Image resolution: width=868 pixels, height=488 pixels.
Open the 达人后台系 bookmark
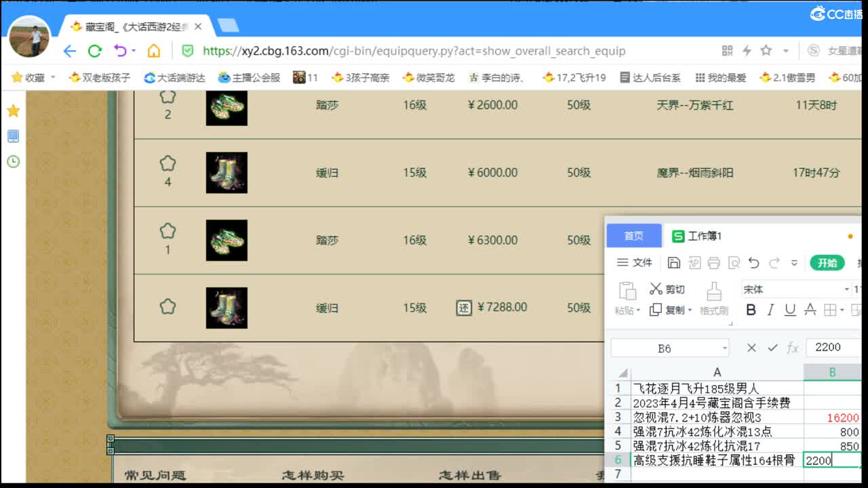coord(650,78)
